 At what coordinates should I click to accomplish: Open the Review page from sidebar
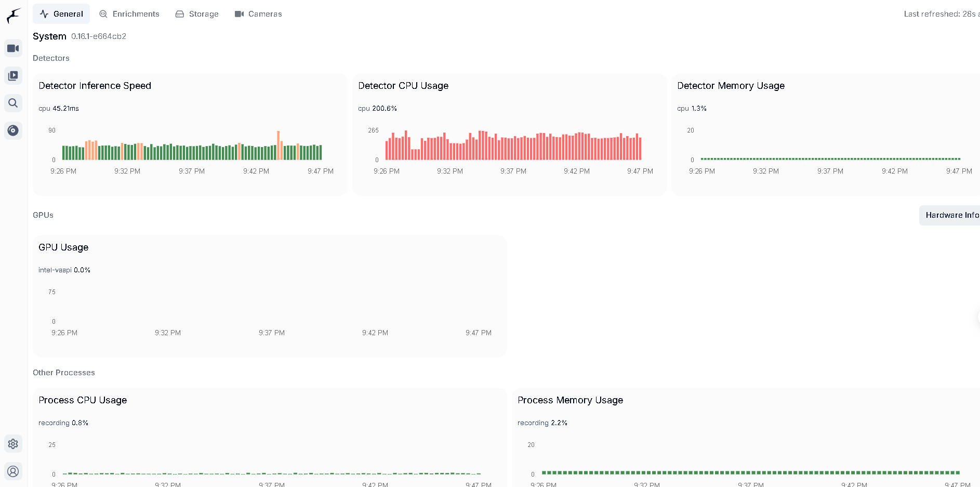(x=13, y=76)
